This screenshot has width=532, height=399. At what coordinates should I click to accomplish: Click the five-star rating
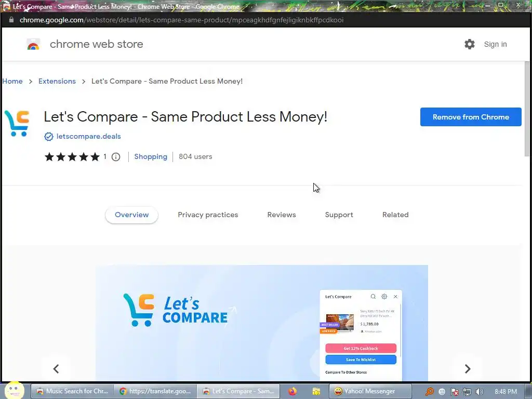(x=72, y=157)
